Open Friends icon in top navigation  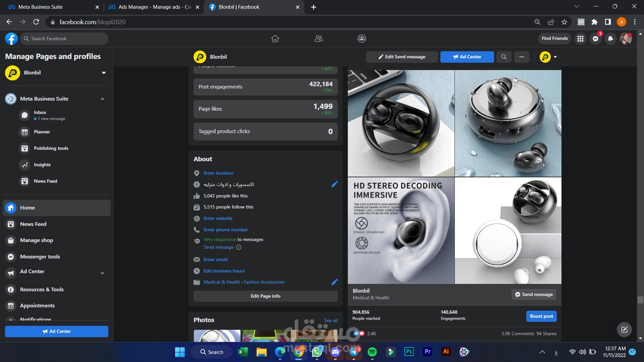coord(318,39)
